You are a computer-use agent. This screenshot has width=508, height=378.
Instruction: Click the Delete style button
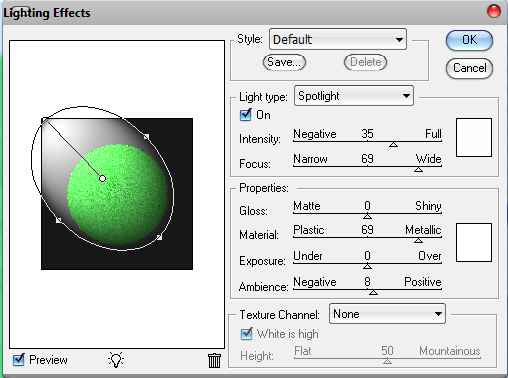click(x=365, y=62)
